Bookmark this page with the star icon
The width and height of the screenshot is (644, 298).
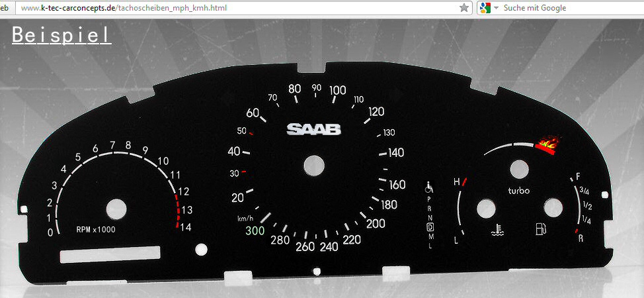464,8
